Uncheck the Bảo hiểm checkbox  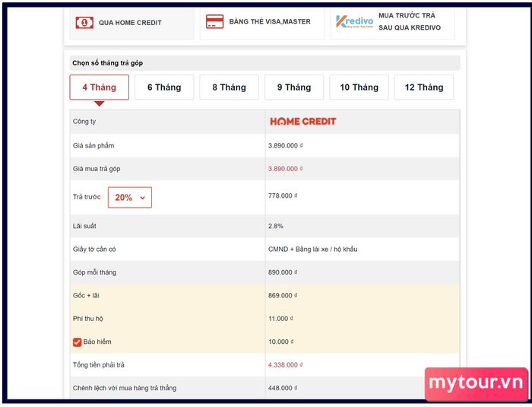point(77,342)
